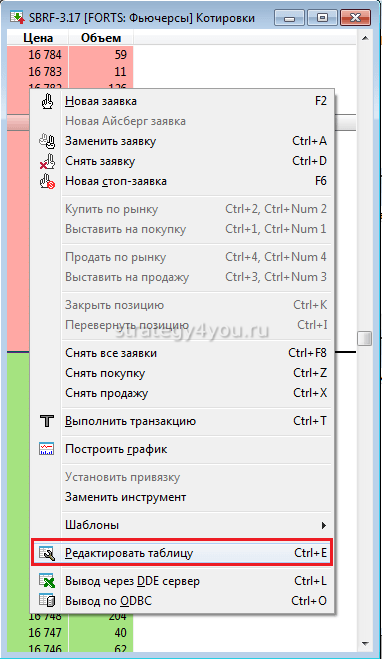The height and width of the screenshot is (659, 382).
Task: Click the red-cross Снять заявку icon
Action: [47, 161]
